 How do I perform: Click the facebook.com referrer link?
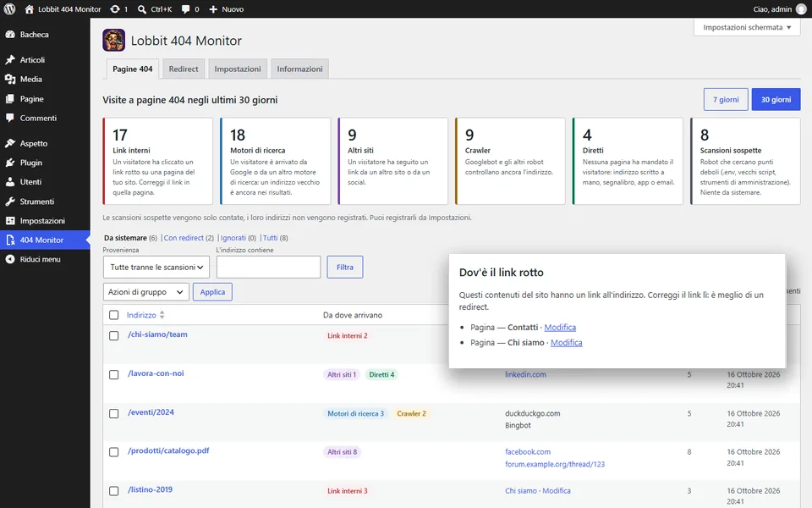tap(528, 452)
